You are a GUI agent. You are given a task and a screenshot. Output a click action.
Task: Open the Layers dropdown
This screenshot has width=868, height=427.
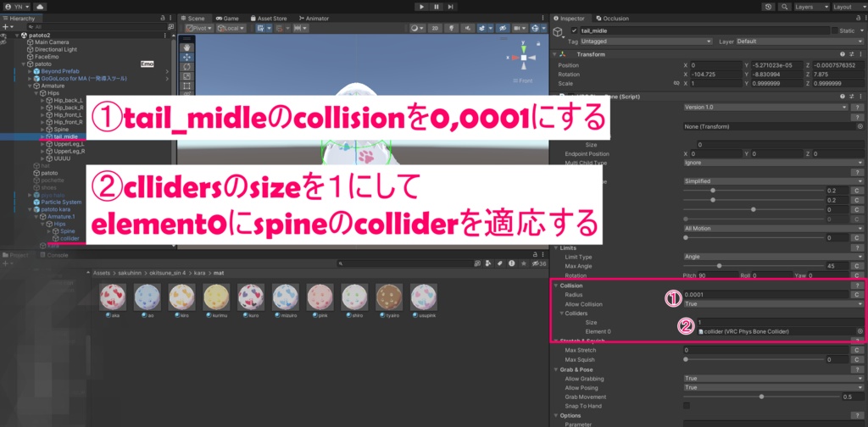tap(811, 7)
